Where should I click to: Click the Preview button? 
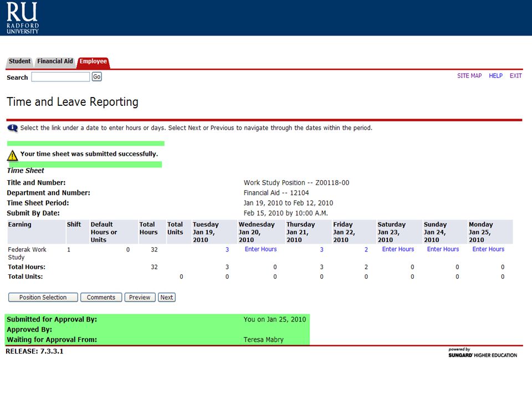coord(140,297)
